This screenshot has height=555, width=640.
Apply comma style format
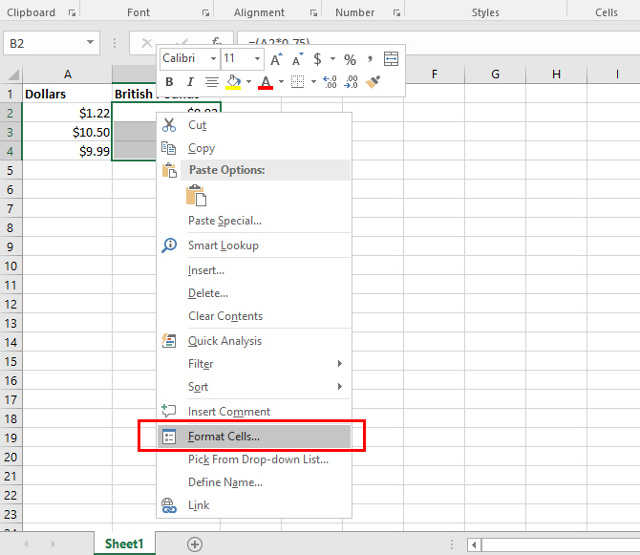pos(370,59)
